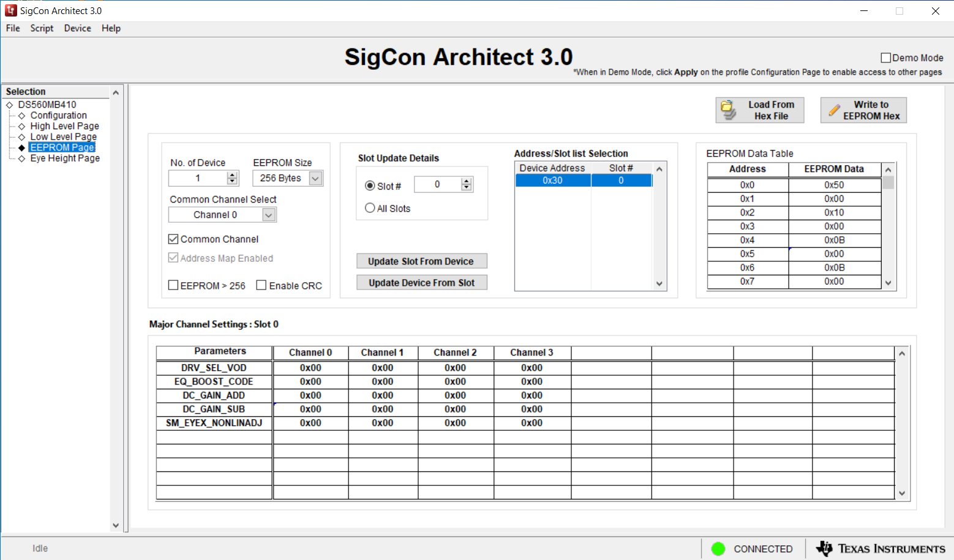This screenshot has height=560, width=954.
Task: Click the Load From Hex File icon
Action: 728,110
